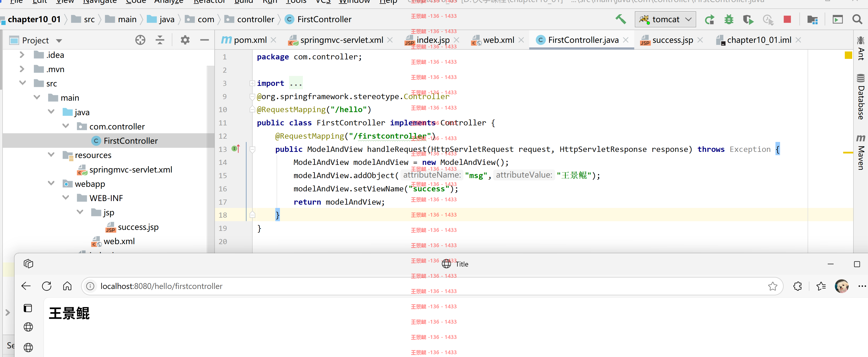Open Project Structure icon in toolbar
Viewport: 868px width, 357px height.
[x=812, y=20]
